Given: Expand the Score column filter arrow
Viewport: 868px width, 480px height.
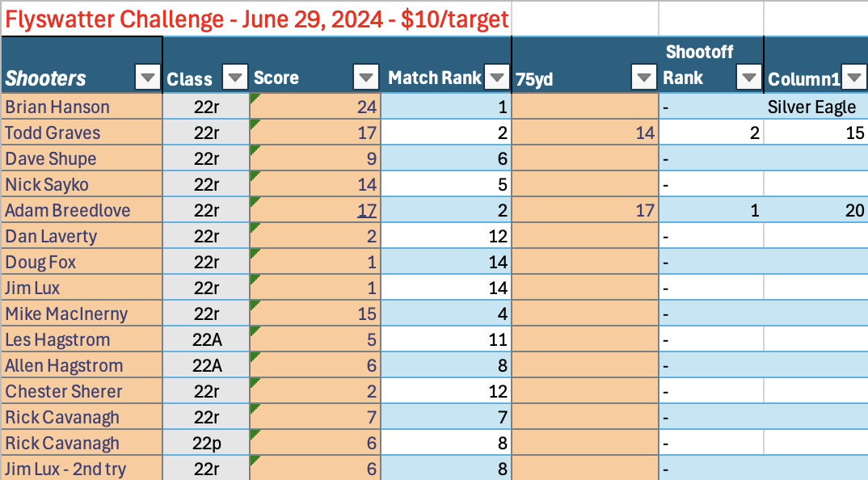Looking at the screenshot, I should [x=366, y=78].
